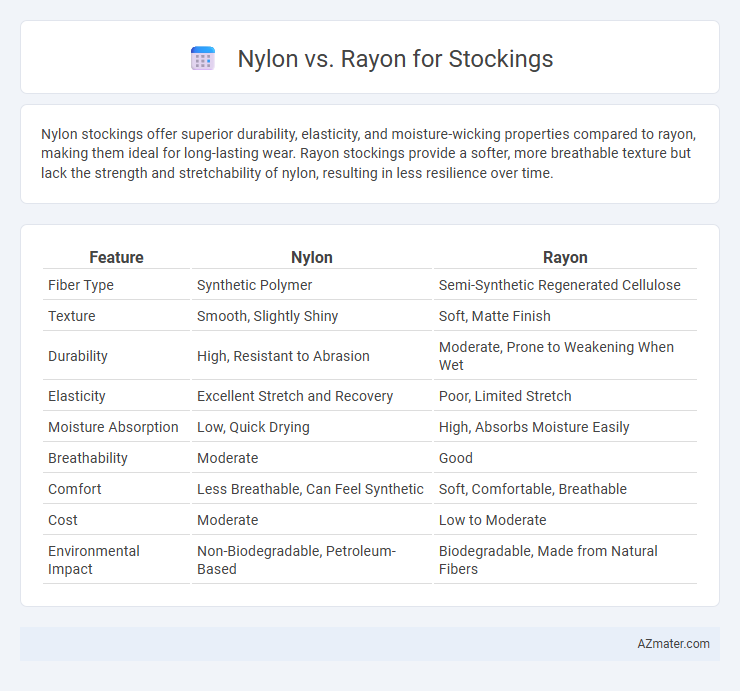Click the Feature column header

[x=116, y=257]
